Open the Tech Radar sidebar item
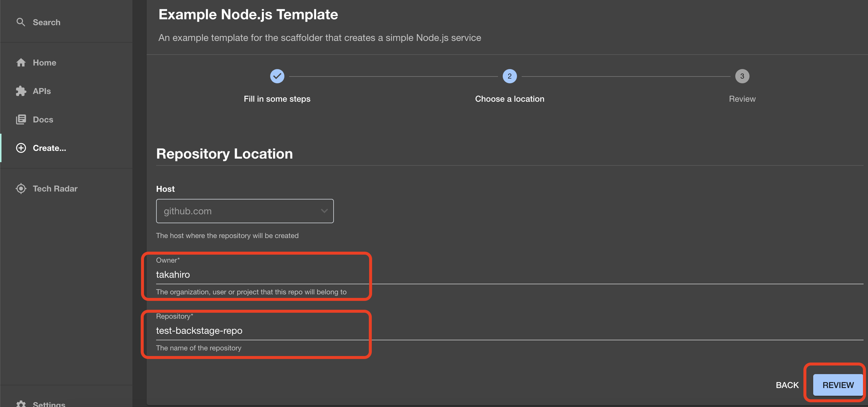This screenshot has height=407, width=868. coord(55,189)
